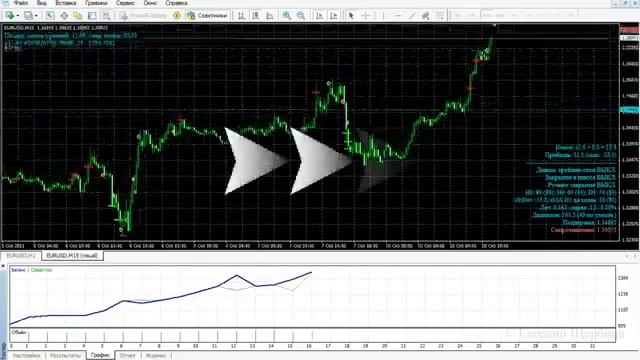
Task: Close the Tester panel with X
Action: (3, 266)
